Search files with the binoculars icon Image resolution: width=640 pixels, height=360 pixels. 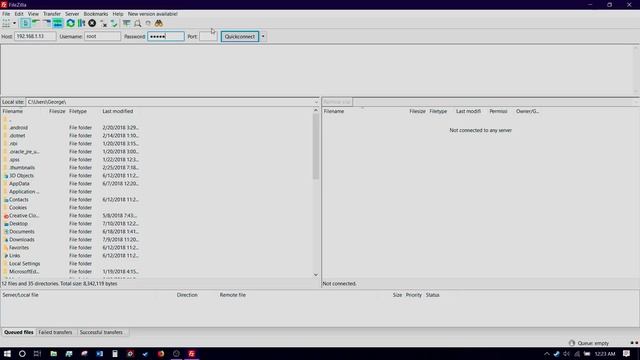[x=159, y=23]
